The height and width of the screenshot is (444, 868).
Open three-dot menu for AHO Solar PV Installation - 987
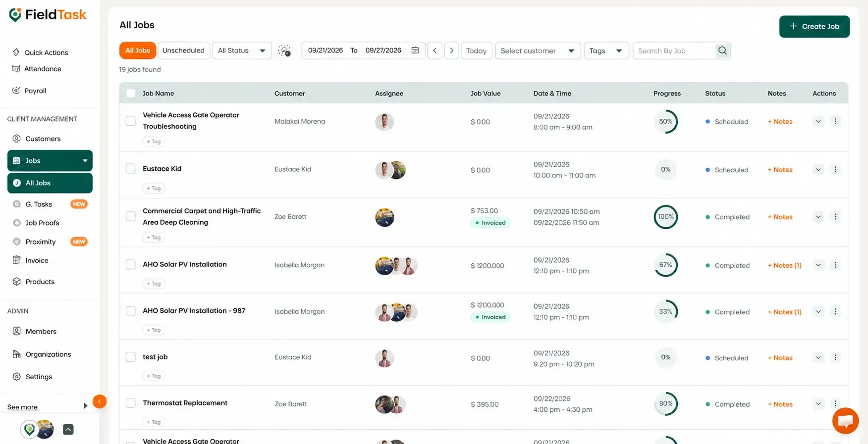(x=835, y=311)
